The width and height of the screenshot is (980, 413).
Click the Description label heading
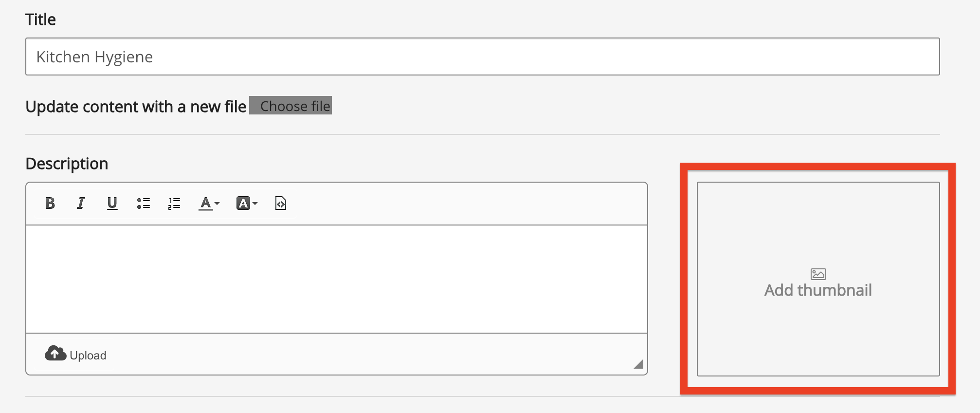pos(67,164)
